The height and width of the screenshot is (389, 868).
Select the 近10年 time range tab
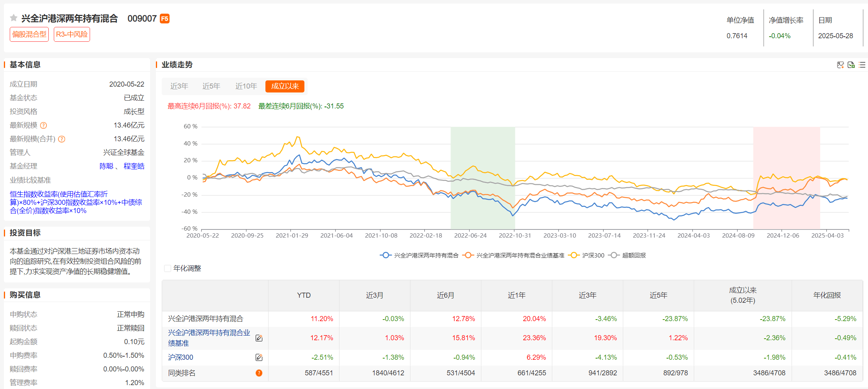pos(246,86)
